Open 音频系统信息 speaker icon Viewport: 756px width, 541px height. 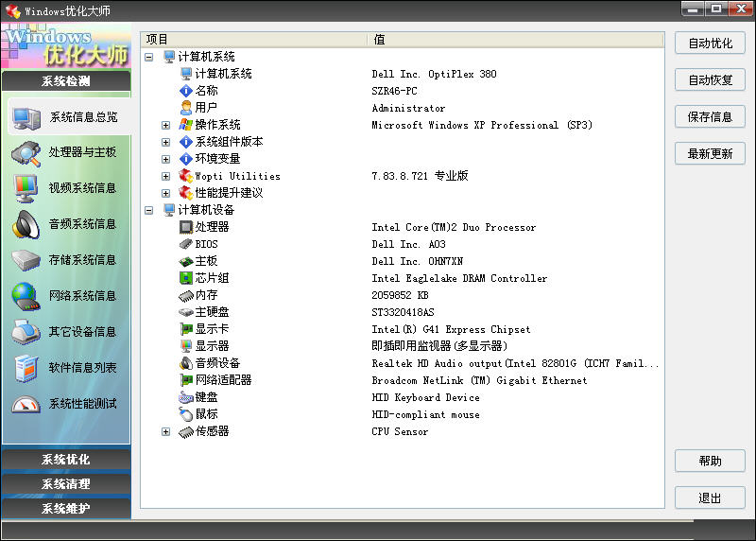coord(26,224)
